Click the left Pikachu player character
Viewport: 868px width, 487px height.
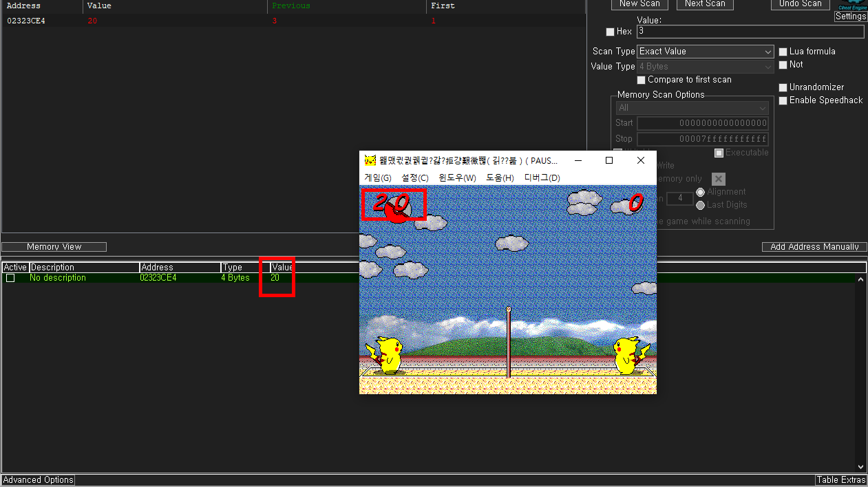(386, 354)
